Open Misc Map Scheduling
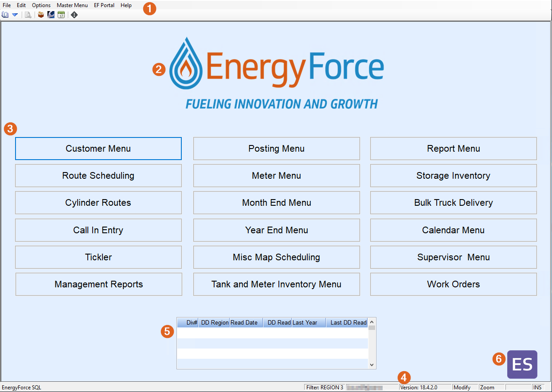552x392 pixels. [277, 257]
